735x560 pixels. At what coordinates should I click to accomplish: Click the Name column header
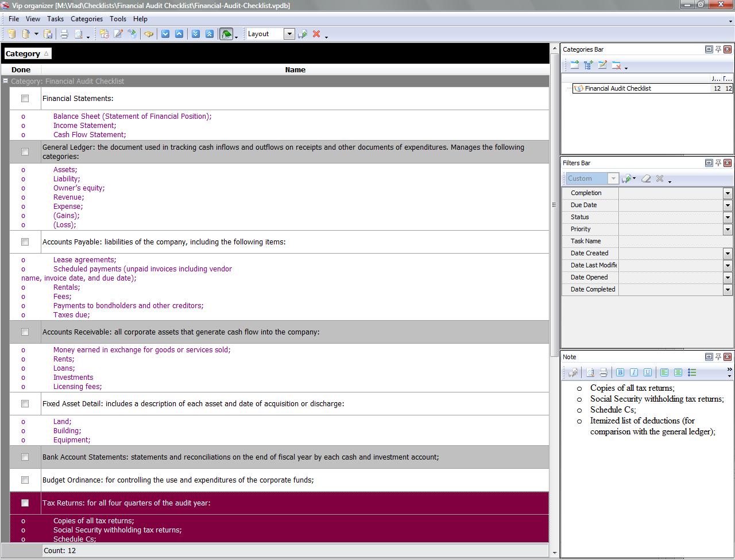pyautogui.click(x=295, y=70)
